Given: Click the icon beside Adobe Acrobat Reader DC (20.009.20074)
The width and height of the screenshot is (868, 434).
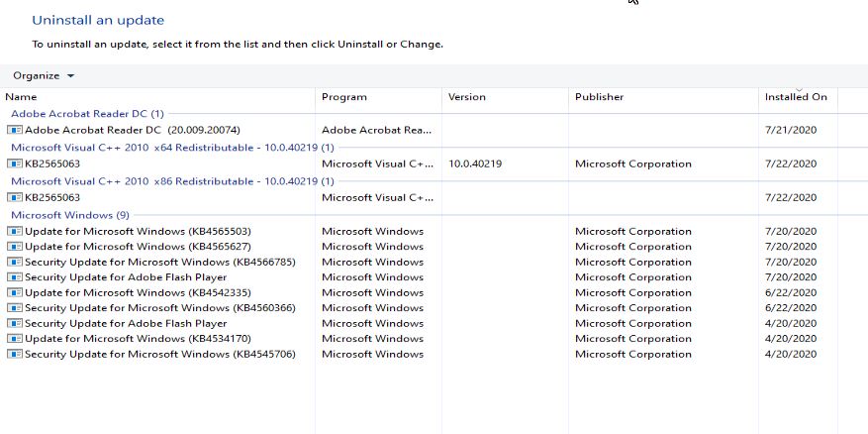Looking at the screenshot, I should click(15, 130).
